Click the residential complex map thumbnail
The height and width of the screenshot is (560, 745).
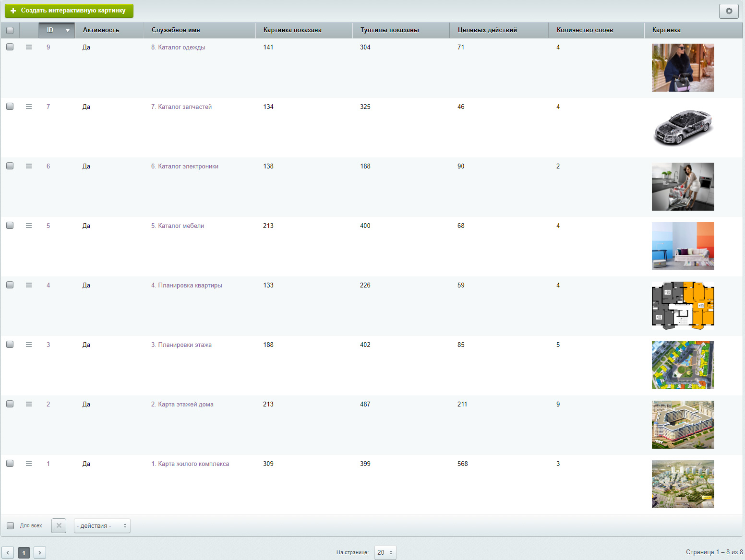683,484
